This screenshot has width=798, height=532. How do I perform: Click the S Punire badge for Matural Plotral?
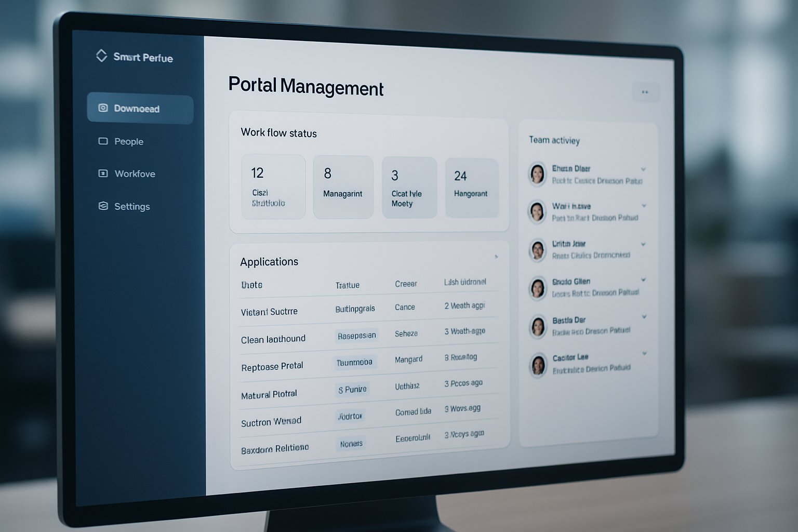(x=352, y=389)
